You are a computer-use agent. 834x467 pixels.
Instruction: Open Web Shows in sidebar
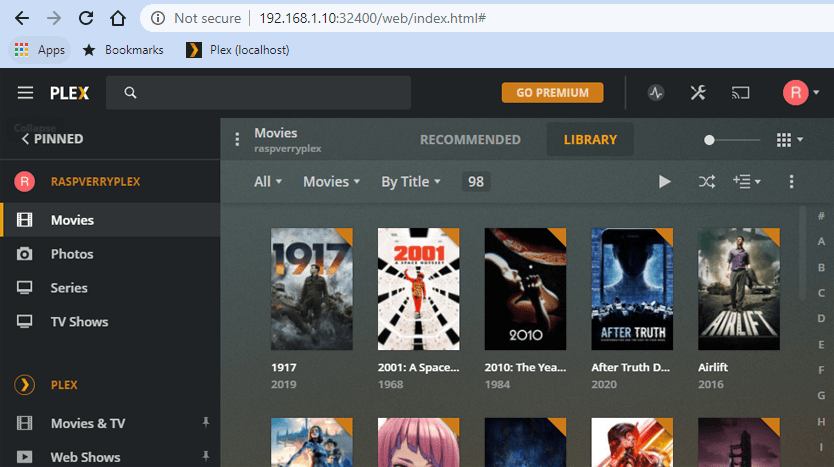85,457
